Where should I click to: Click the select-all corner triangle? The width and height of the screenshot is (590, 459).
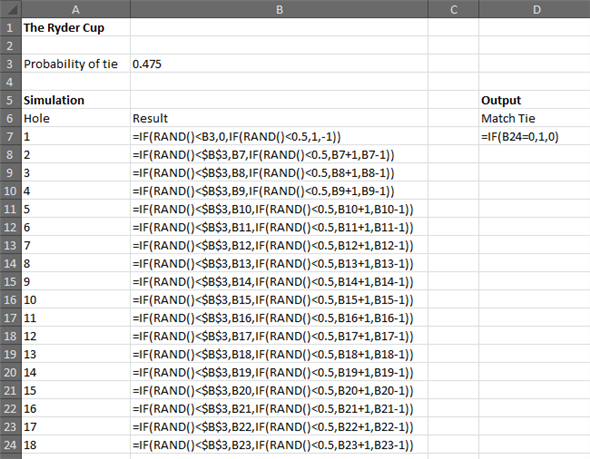(11, 9)
